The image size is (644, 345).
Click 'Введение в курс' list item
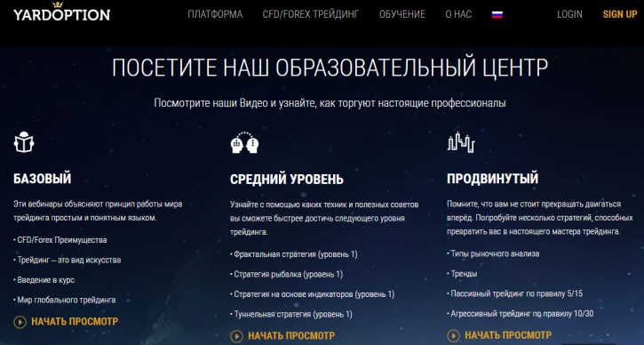(44, 280)
